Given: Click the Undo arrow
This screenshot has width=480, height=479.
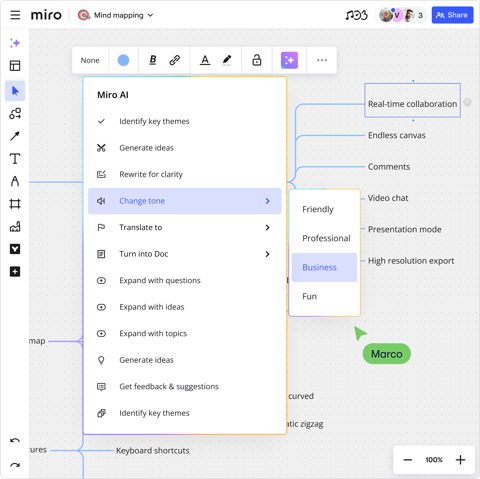Looking at the screenshot, I should pos(15,441).
